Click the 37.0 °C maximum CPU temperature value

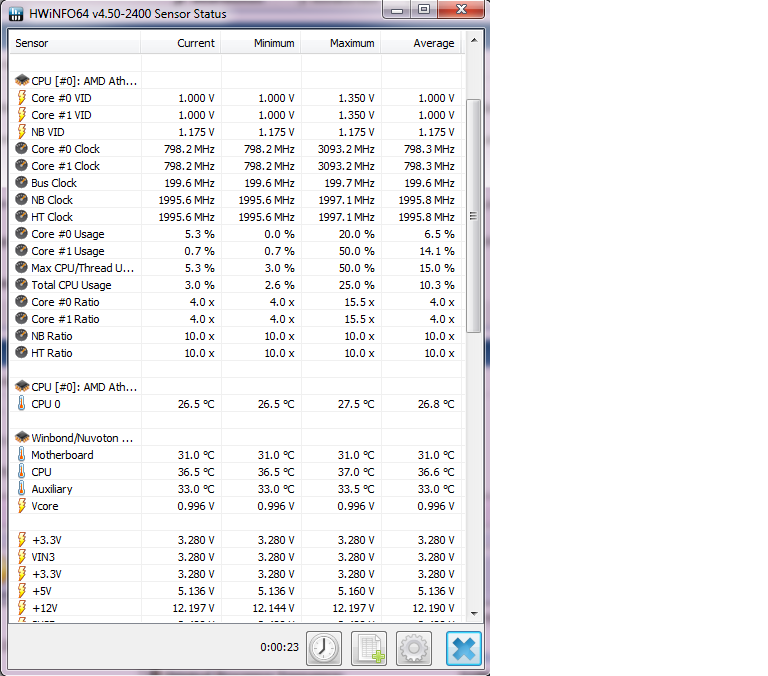[x=356, y=472]
